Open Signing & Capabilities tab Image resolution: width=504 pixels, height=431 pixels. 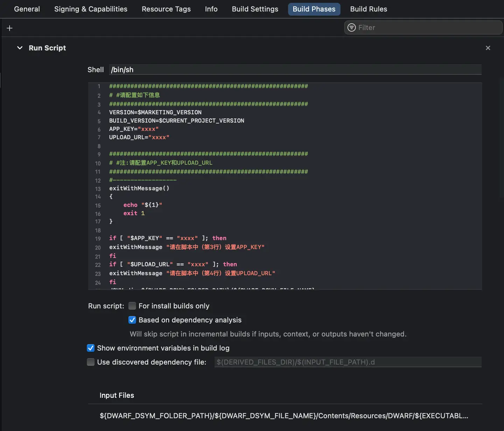pyautogui.click(x=91, y=9)
